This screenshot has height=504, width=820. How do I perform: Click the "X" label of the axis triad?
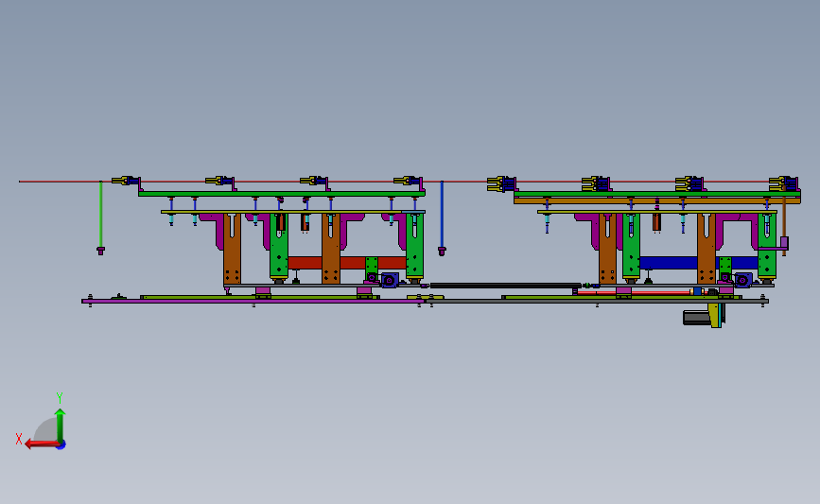click(19, 439)
